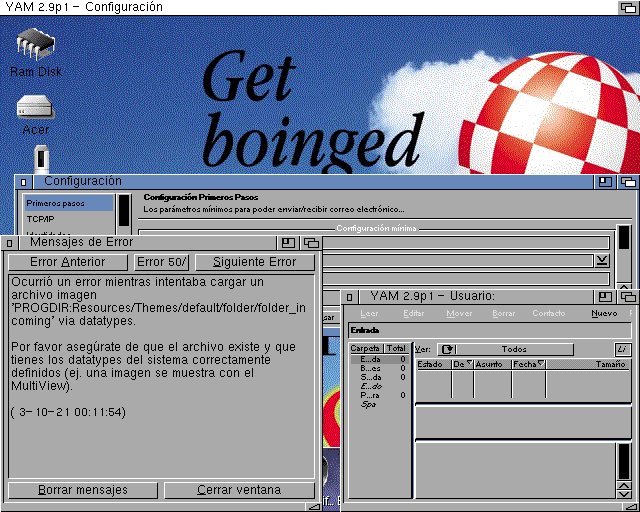Click the Entrada folder title bar
The height and width of the screenshot is (512, 640).
[x=490, y=331]
